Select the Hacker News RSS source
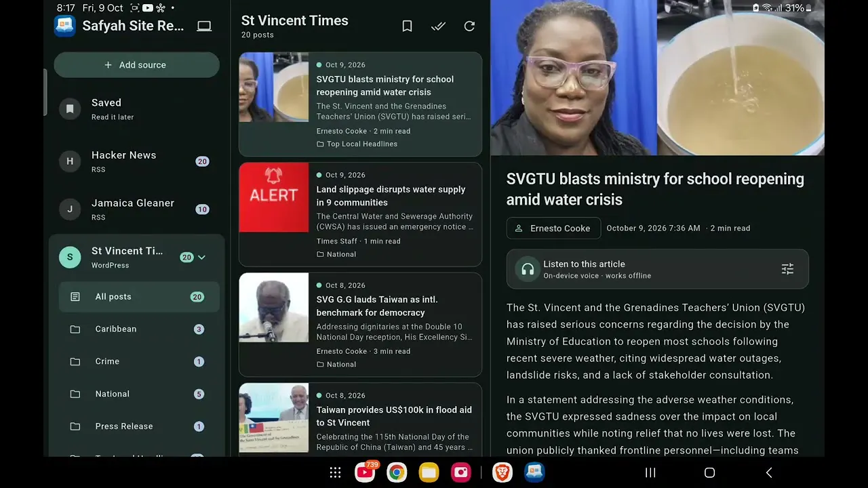 click(x=136, y=161)
